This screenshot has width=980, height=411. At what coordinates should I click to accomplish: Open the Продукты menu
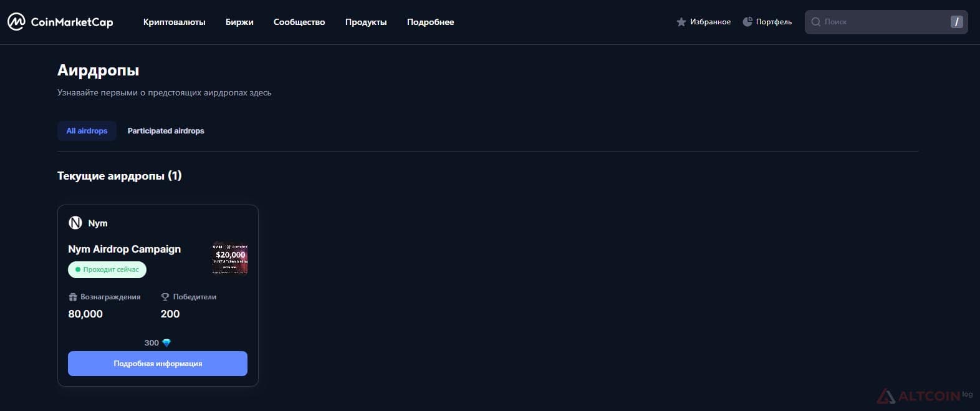(x=366, y=22)
